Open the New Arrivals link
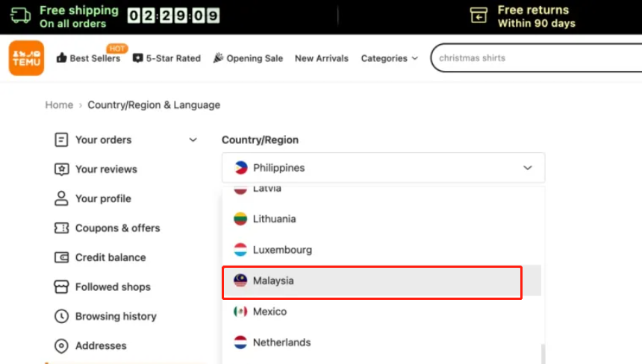 click(x=321, y=58)
